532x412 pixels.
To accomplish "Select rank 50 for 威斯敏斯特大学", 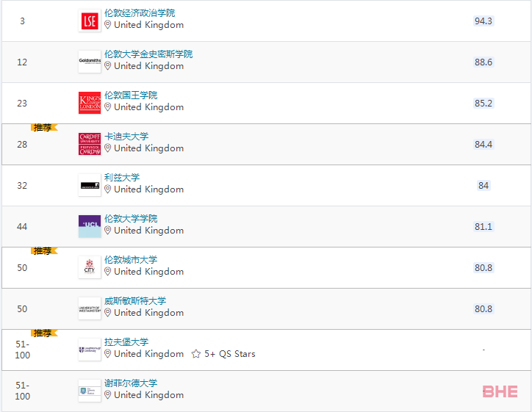I will tap(22, 309).
